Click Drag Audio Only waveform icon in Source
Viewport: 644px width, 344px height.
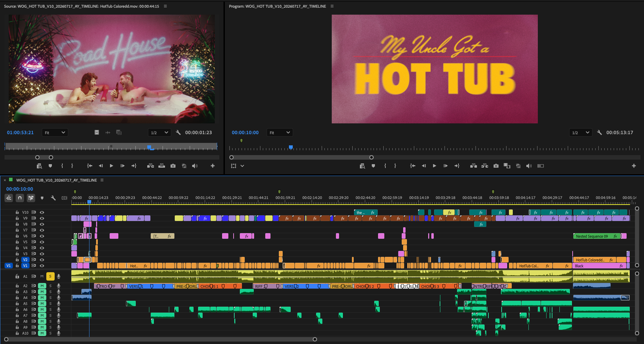pyautogui.click(x=108, y=132)
